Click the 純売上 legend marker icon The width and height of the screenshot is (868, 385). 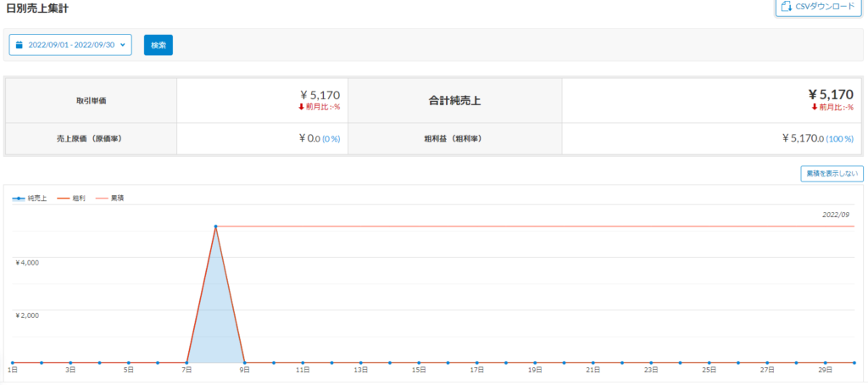(19, 198)
